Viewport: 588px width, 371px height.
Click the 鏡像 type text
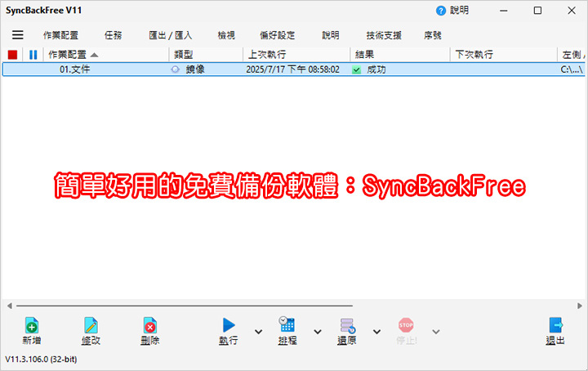click(x=195, y=69)
